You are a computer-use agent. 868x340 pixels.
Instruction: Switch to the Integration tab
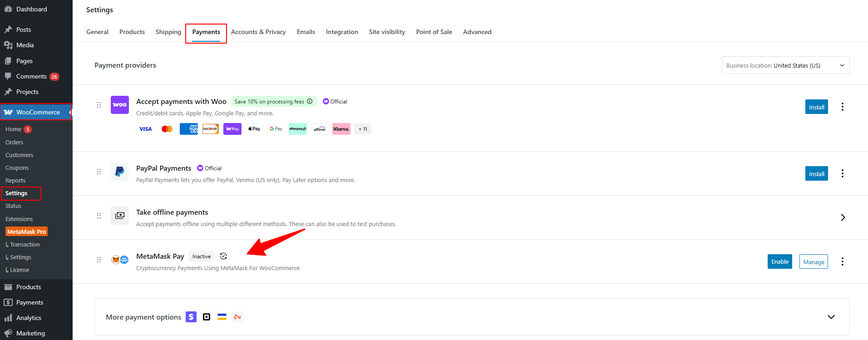[x=342, y=32]
